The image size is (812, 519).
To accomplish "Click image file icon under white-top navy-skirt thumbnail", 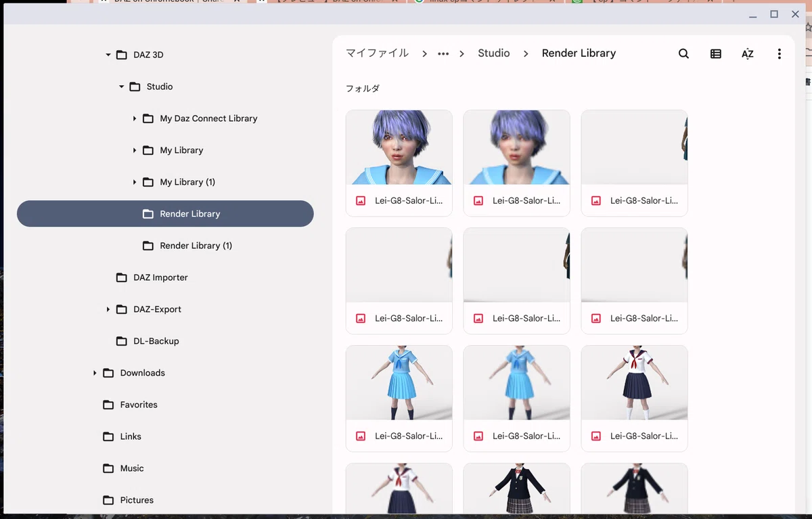I will pos(596,436).
